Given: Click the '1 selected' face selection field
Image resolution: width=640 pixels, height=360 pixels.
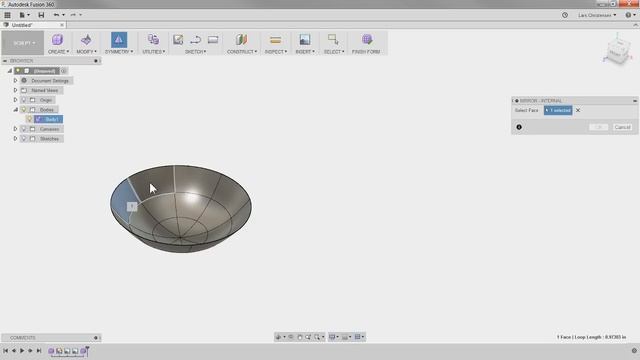Looking at the screenshot, I should click(x=558, y=110).
